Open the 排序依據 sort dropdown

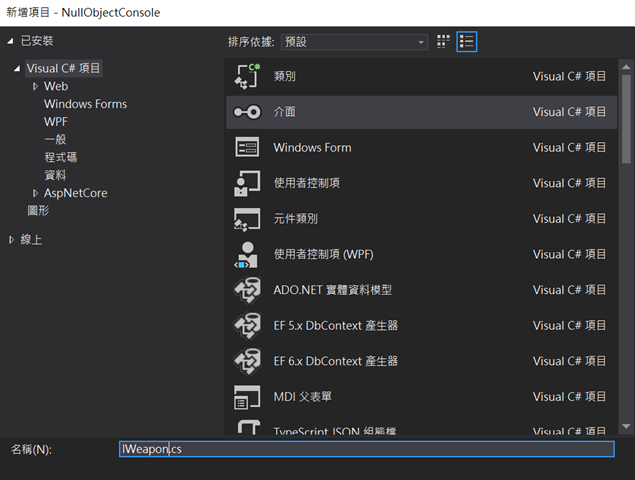(x=354, y=42)
